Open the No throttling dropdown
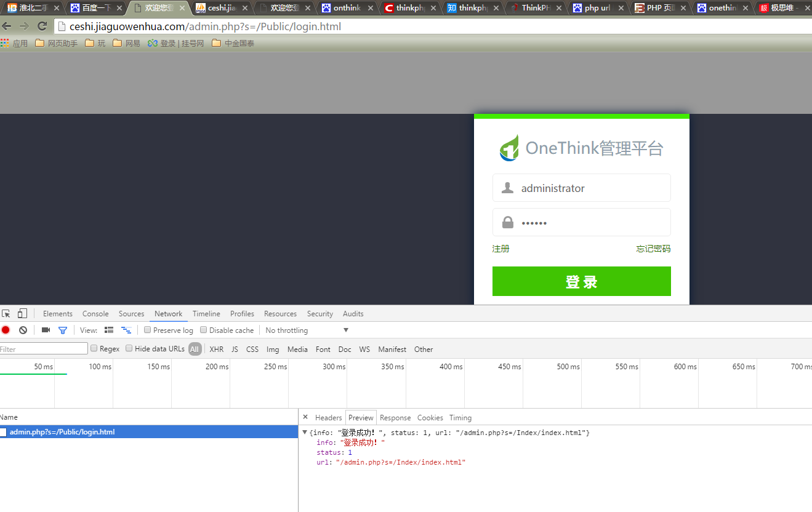 click(307, 330)
